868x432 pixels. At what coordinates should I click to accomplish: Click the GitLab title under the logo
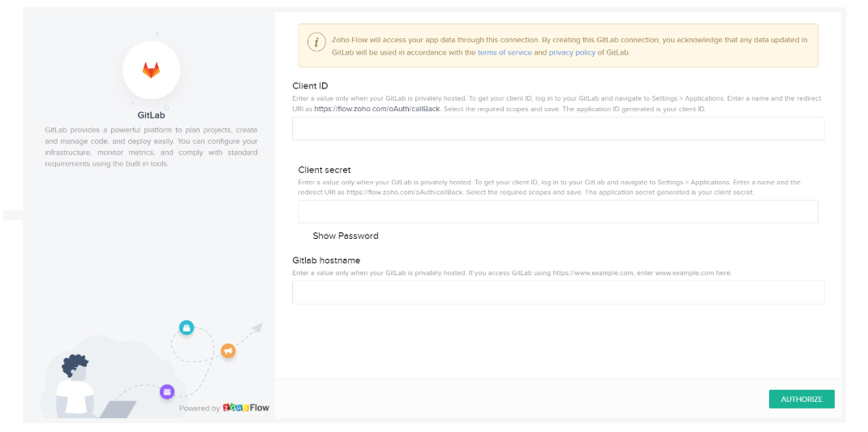point(151,116)
